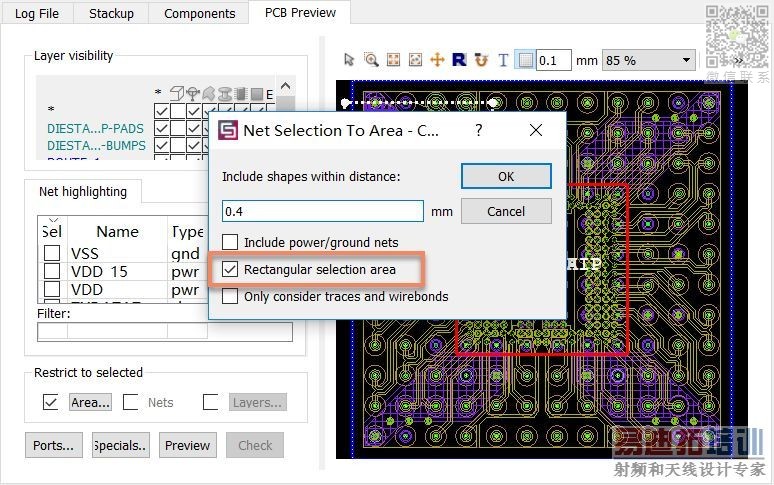774x485 pixels.
Task: Open the Area... settings button
Action: pyautogui.click(x=90, y=402)
